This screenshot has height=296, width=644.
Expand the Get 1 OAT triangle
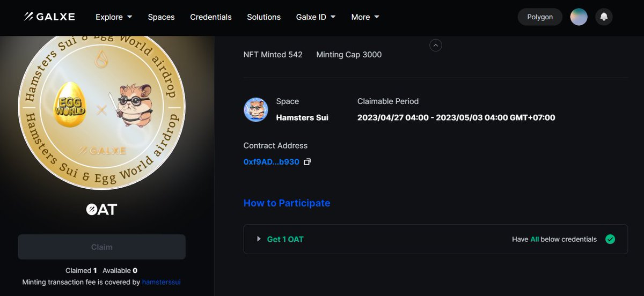point(259,239)
